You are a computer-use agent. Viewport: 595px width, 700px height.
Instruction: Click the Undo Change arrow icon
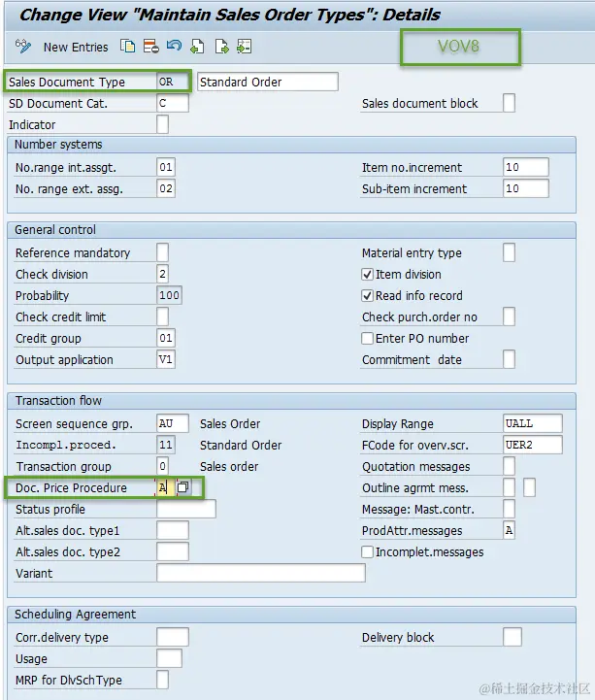coord(174,46)
